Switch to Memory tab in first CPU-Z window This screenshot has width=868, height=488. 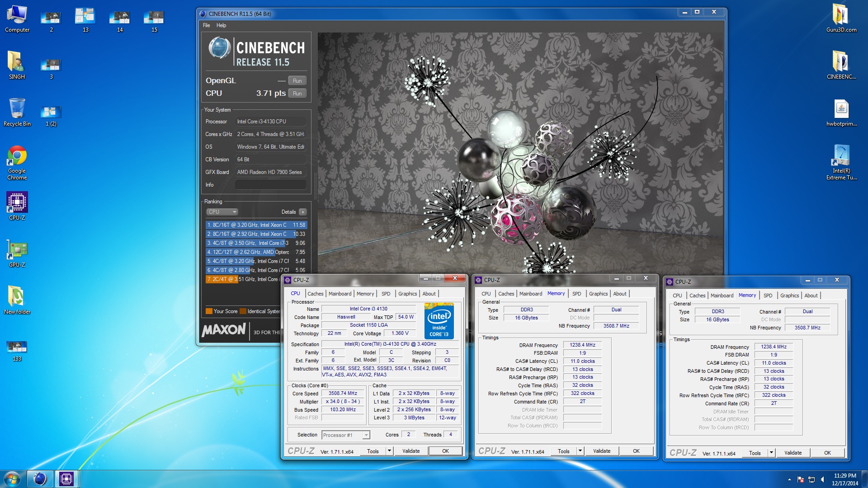pos(365,294)
